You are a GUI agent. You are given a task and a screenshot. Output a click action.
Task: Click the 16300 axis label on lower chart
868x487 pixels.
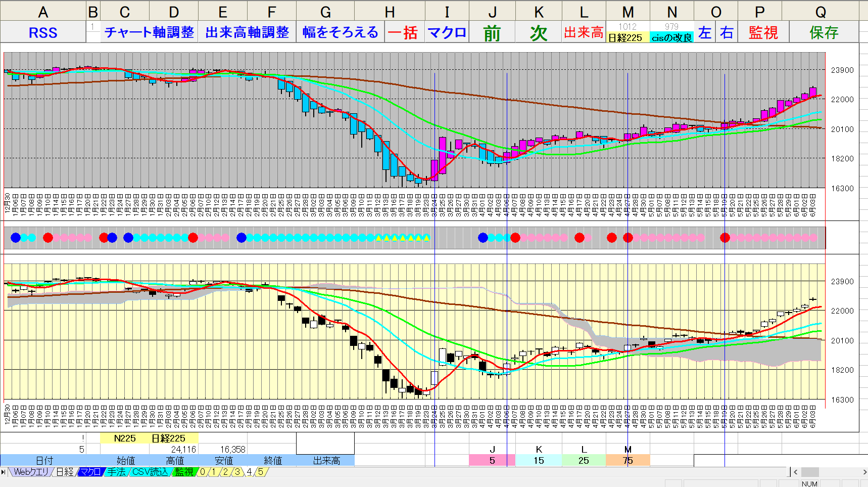click(842, 400)
